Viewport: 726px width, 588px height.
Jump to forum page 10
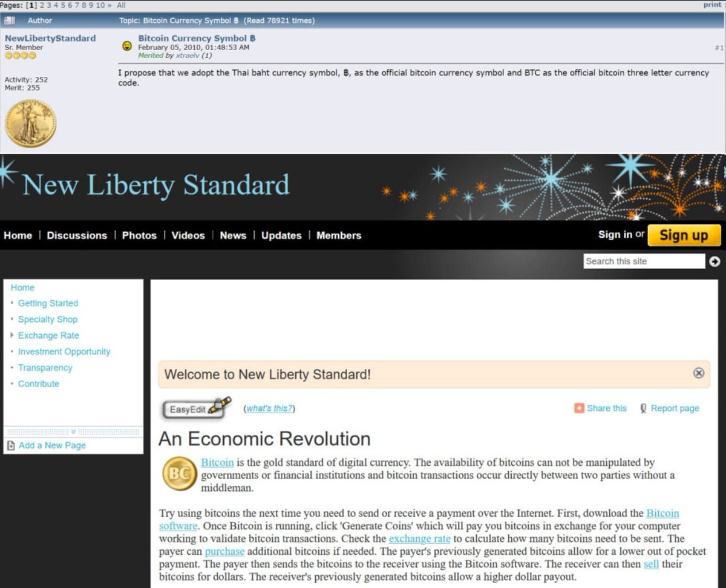[x=100, y=5]
